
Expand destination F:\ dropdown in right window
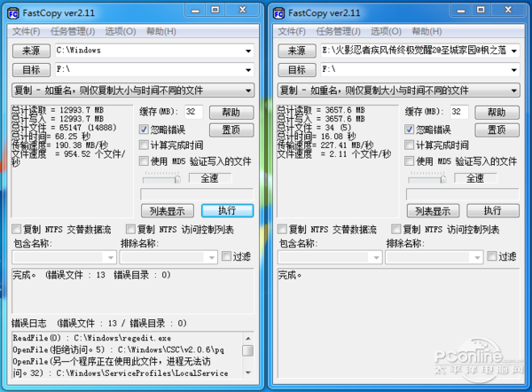(x=514, y=70)
